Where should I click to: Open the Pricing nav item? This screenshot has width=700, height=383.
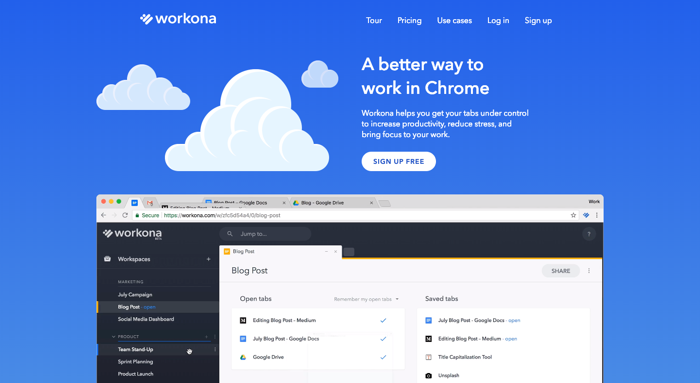click(409, 21)
